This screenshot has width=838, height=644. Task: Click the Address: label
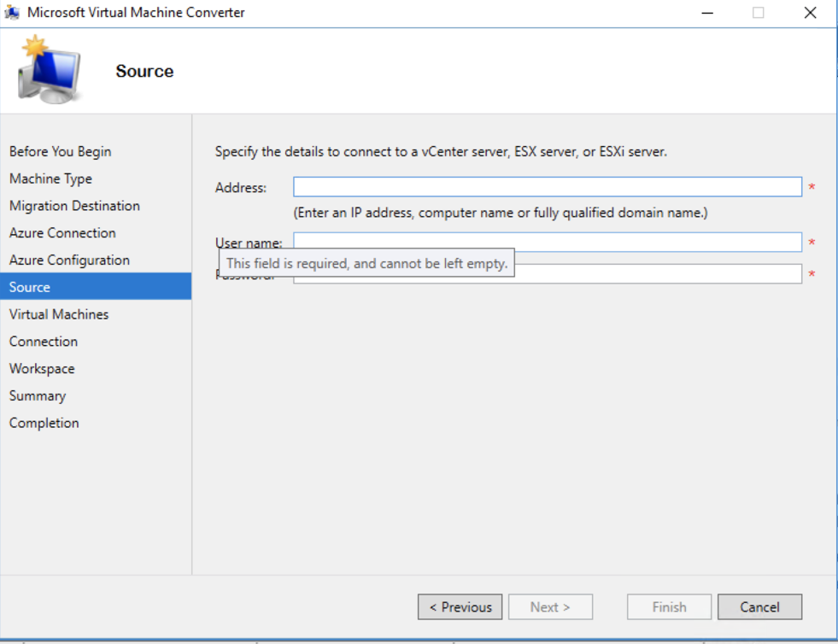tap(241, 188)
